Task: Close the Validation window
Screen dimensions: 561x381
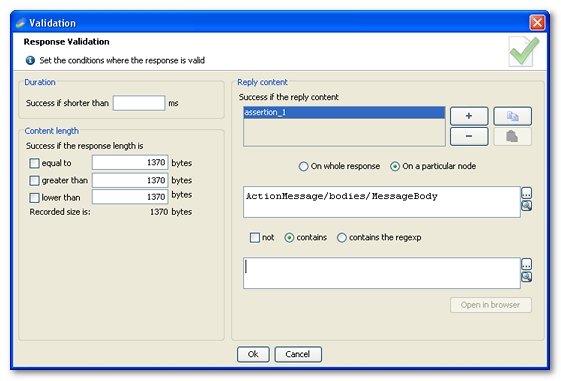Action: (537, 23)
